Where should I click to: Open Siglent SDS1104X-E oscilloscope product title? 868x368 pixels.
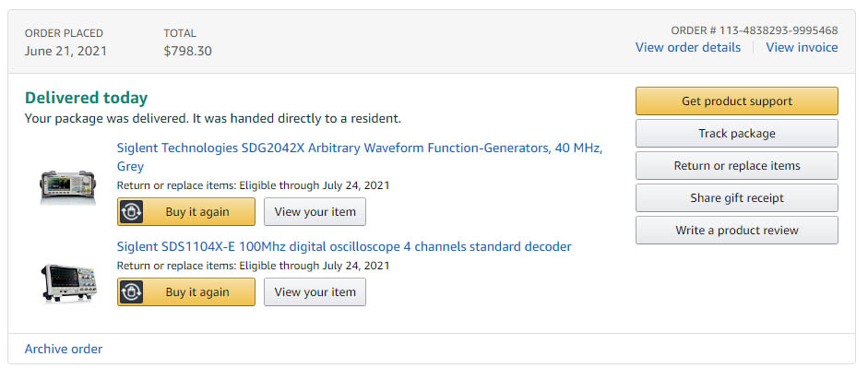(x=344, y=246)
